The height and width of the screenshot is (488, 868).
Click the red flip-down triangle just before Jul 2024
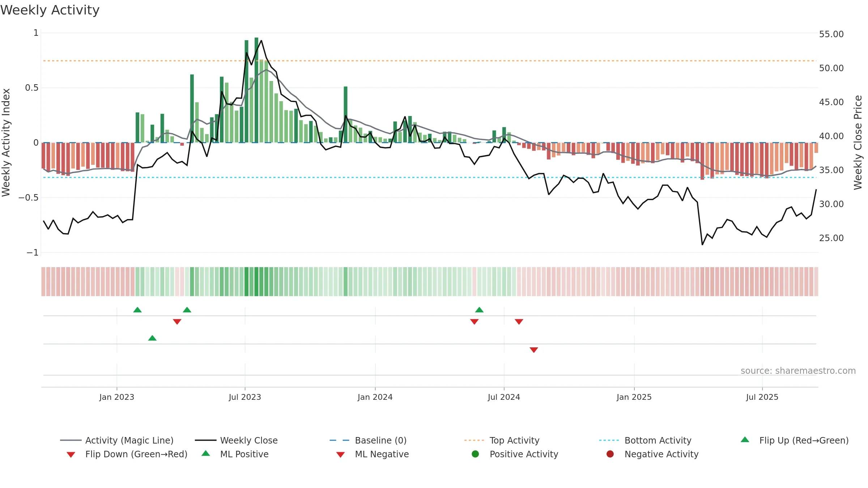click(475, 322)
